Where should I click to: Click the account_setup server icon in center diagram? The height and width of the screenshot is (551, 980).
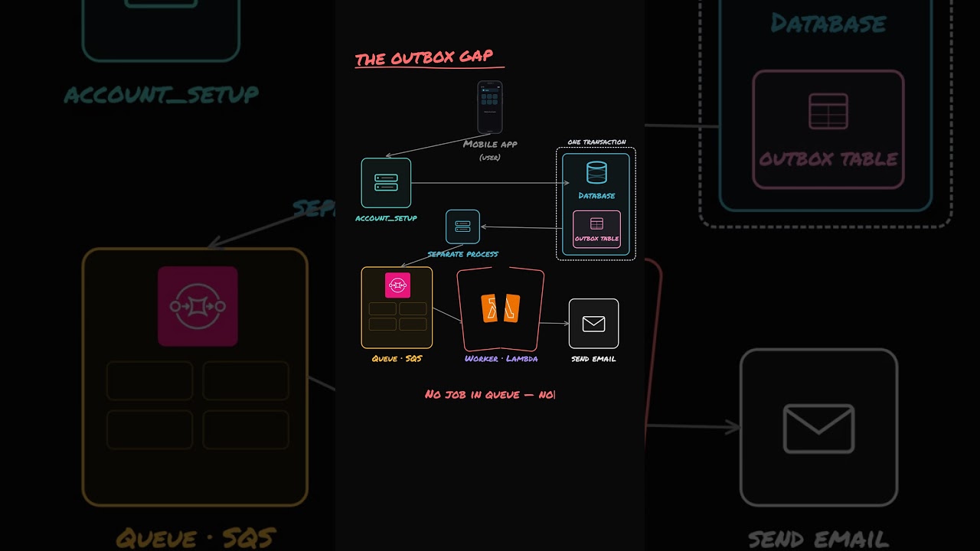(x=386, y=183)
